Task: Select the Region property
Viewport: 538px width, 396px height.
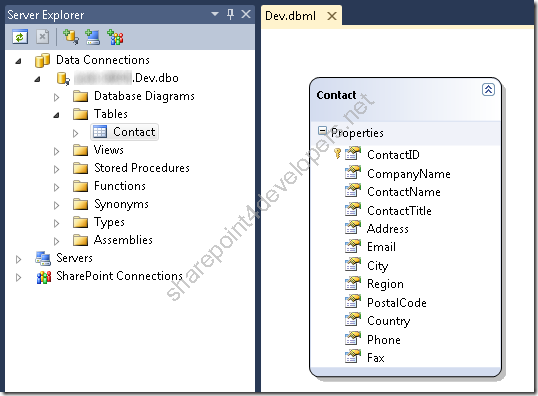Action: click(385, 284)
